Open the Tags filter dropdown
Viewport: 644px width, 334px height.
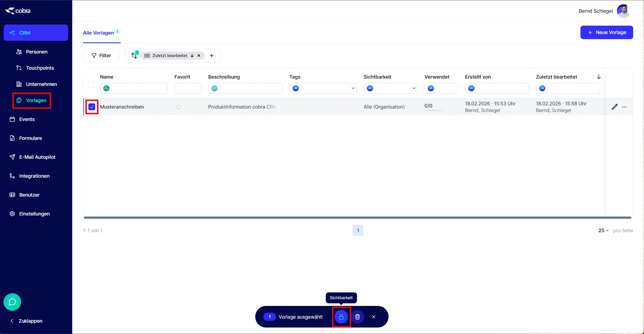pyautogui.click(x=353, y=88)
